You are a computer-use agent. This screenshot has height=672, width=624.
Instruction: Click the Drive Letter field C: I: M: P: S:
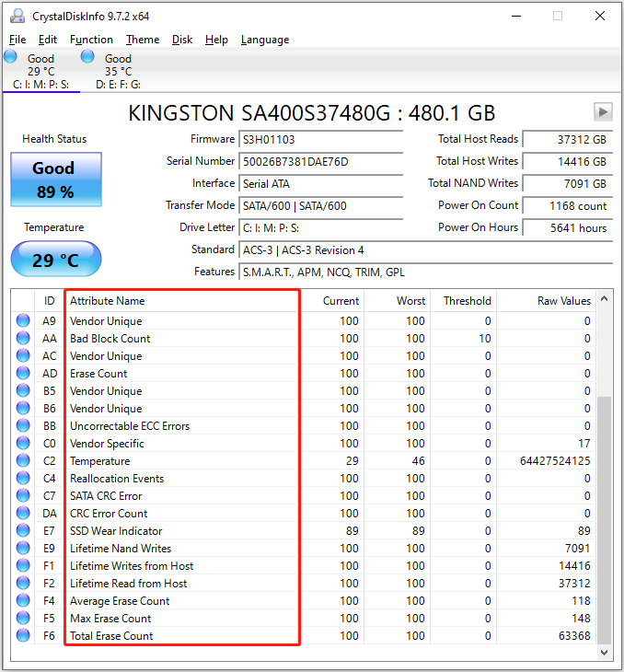320,228
